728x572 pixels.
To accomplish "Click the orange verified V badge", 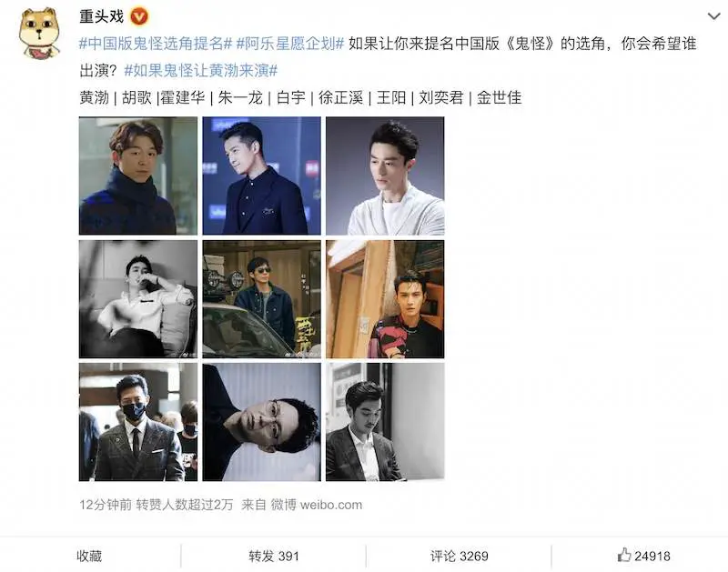I will pos(139,17).
